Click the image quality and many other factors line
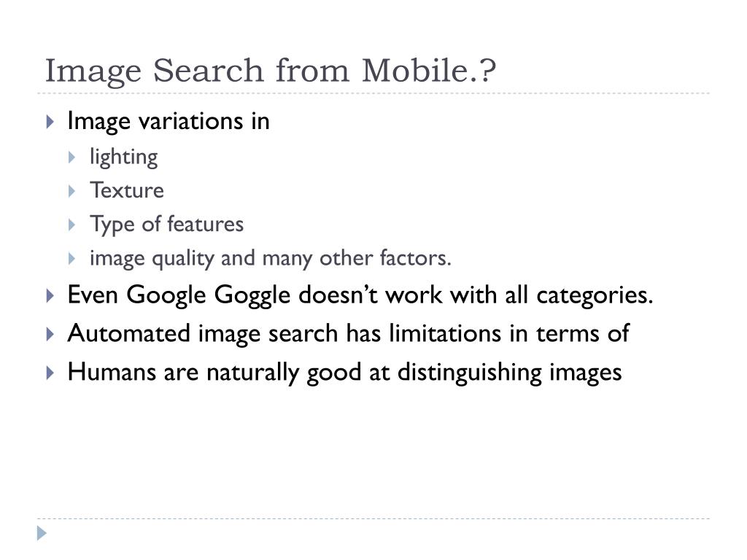This screenshot has width=747, height=560. tap(271, 259)
